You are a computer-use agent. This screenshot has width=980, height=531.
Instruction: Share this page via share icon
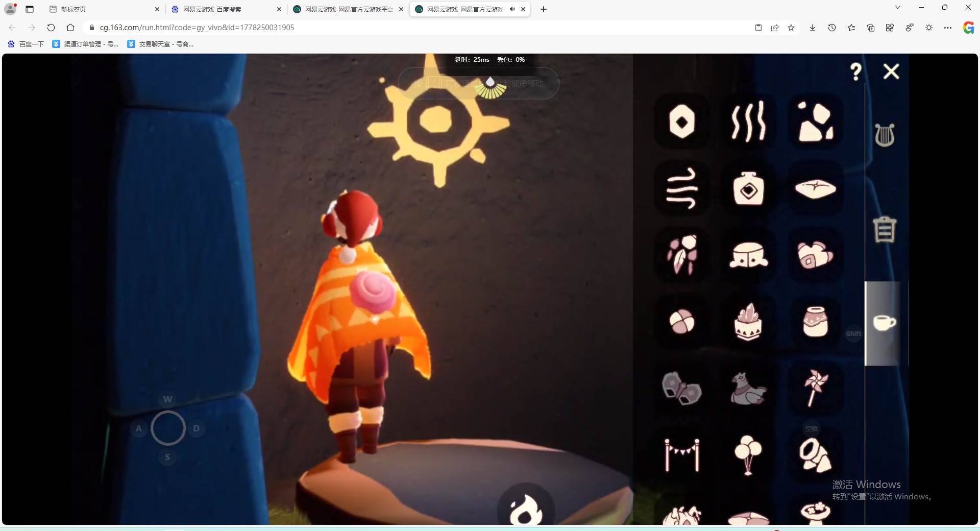775,28
